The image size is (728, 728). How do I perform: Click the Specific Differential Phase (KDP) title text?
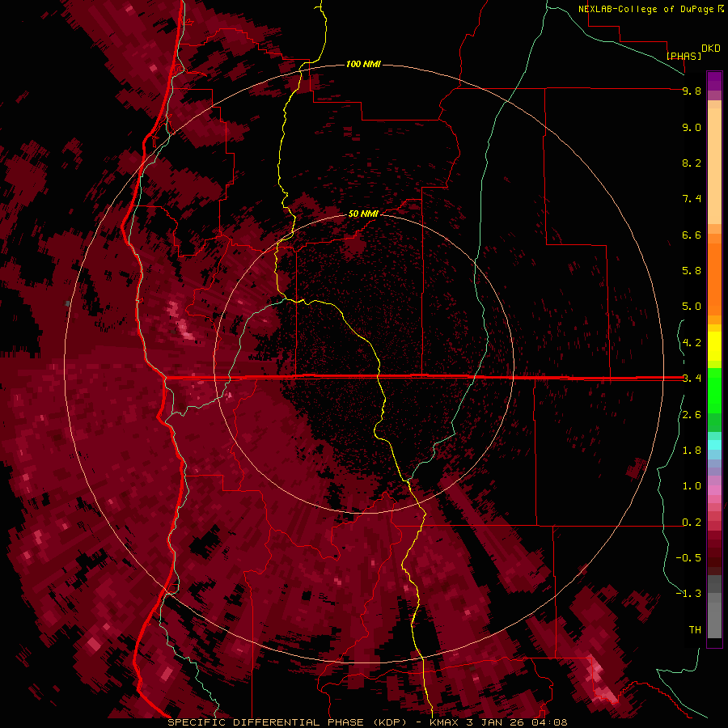[x=289, y=722]
